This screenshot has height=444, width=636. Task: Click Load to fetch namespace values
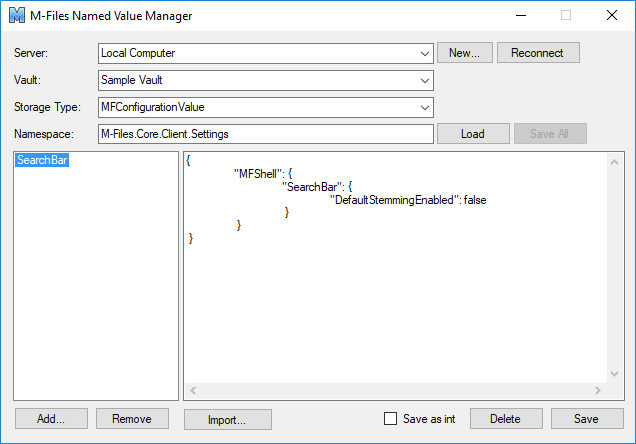pyautogui.click(x=473, y=134)
